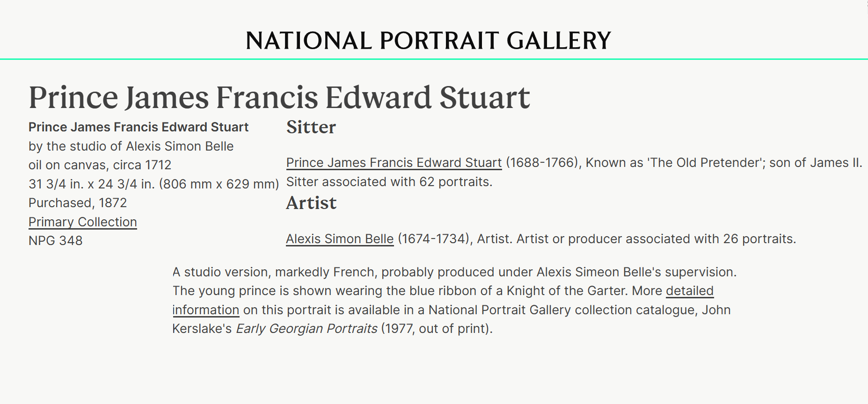Screen dimensions: 868x404
Task: Open Prince James Francis Edward Stuart sitter link
Action: tap(394, 163)
